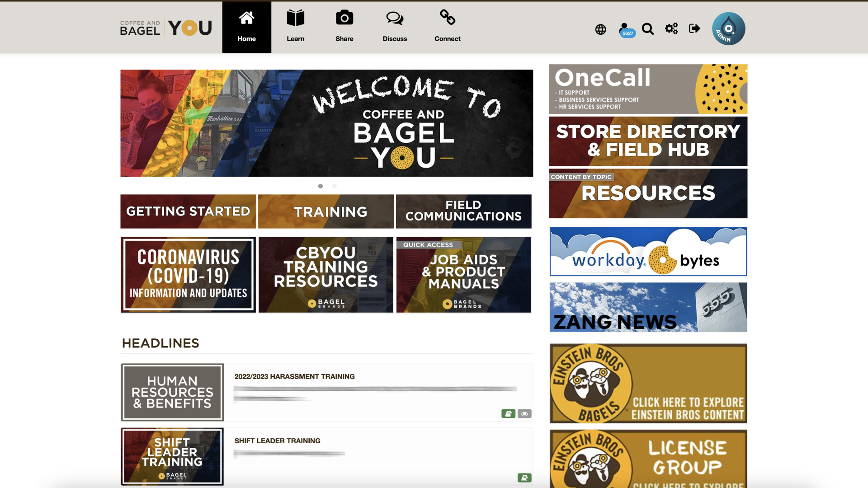This screenshot has height=488, width=868.
Task: Open the Connect navigation tab
Action: [x=447, y=27]
